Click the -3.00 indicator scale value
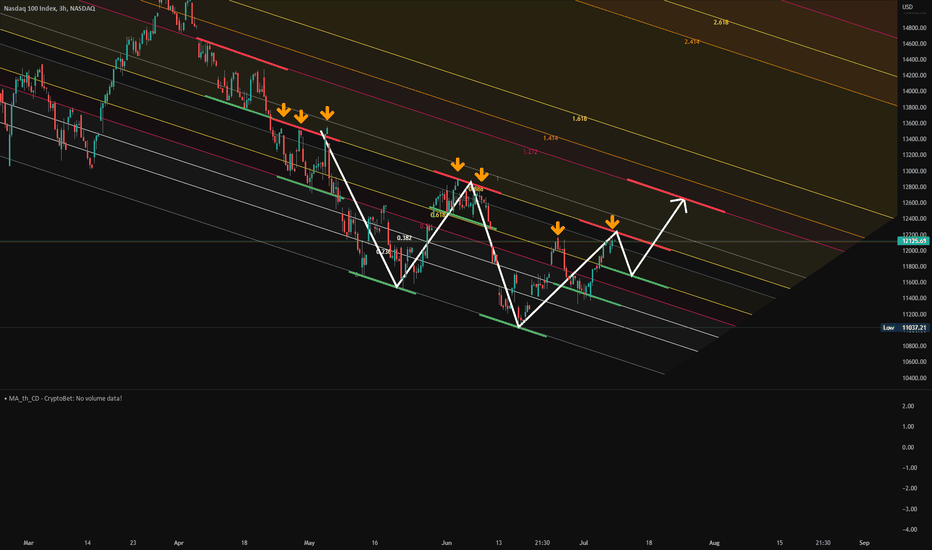This screenshot has height=550, width=932. (x=908, y=510)
